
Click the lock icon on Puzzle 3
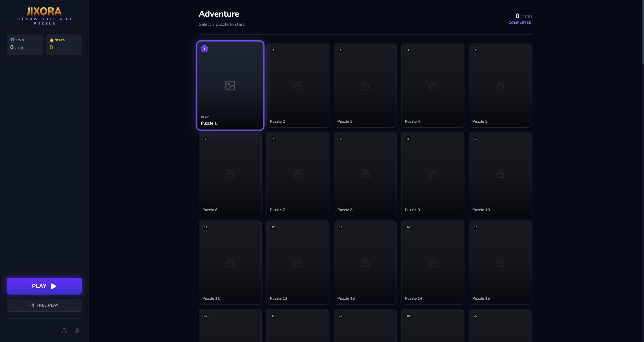tap(365, 85)
